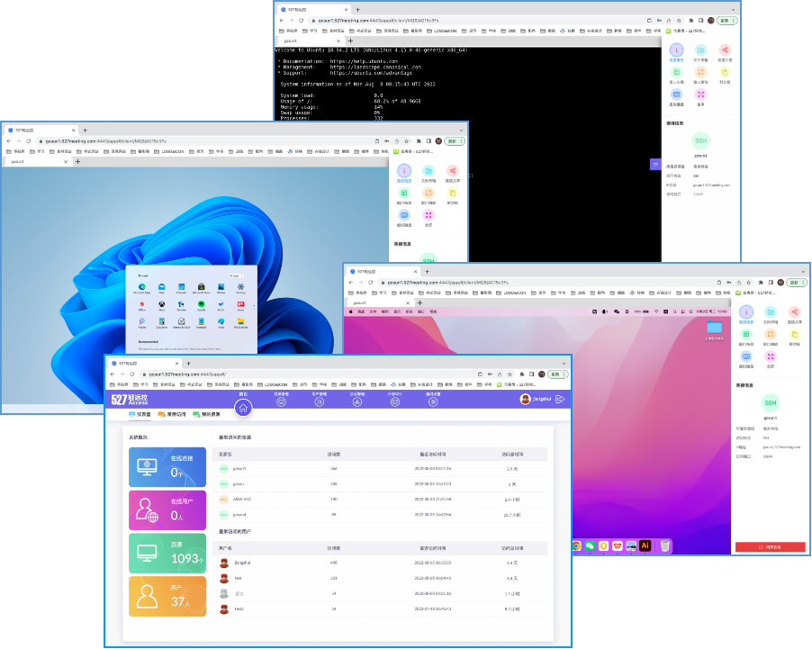This screenshot has width=812, height=649.
Task: Click red share icon in Windows 11 window
Action: coord(453,171)
